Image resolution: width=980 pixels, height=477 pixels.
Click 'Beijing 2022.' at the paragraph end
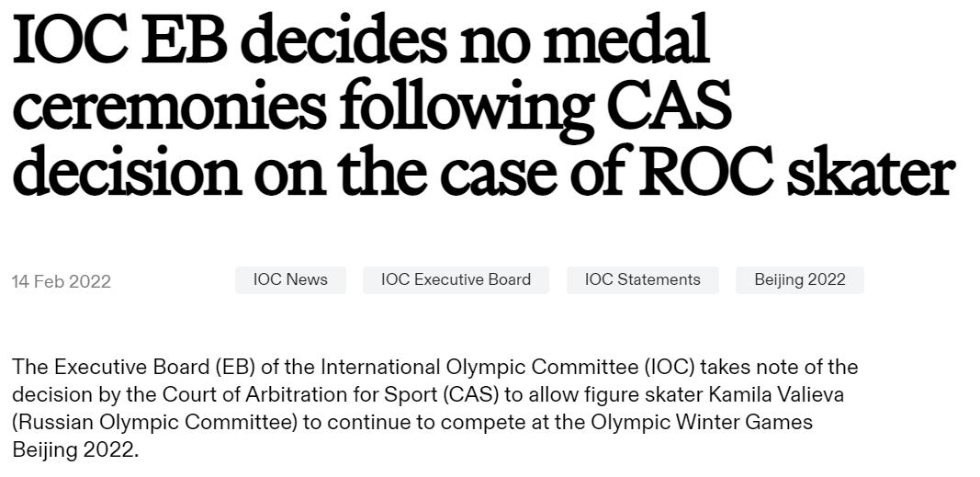coord(75,450)
